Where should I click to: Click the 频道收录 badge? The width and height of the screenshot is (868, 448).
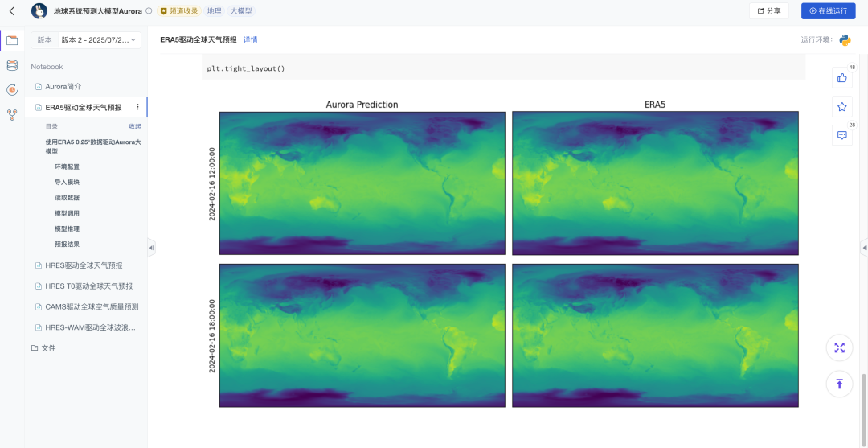tap(178, 11)
